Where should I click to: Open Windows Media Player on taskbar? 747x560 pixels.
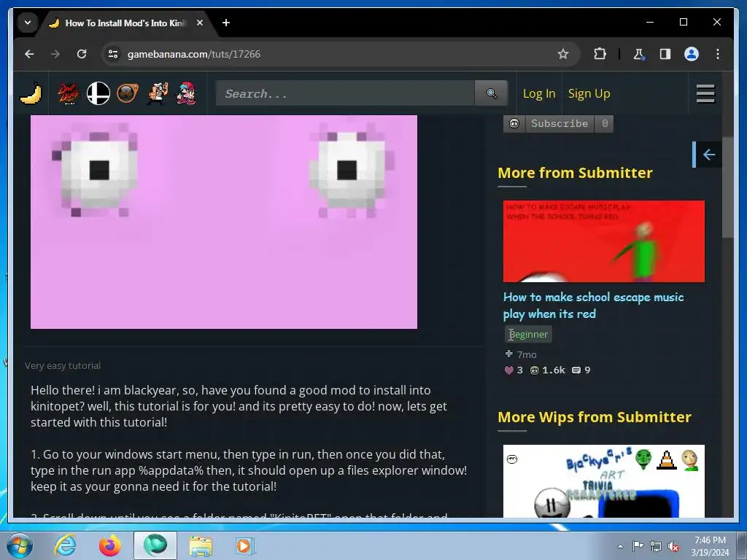(245, 545)
